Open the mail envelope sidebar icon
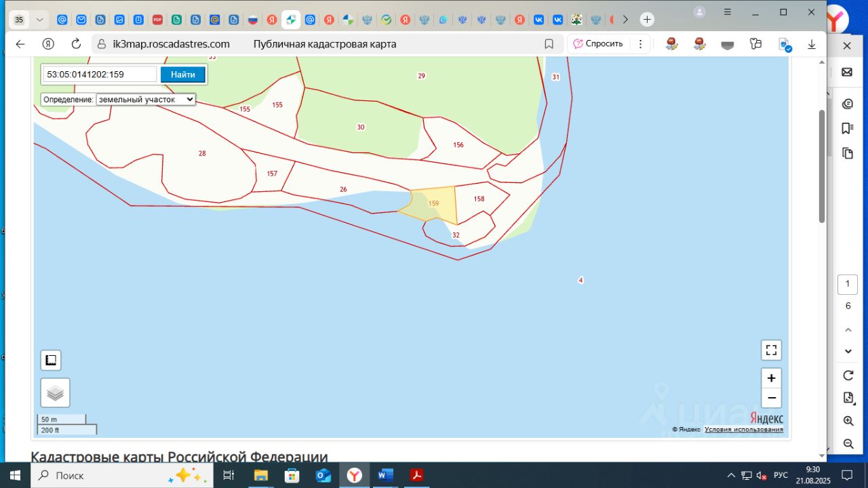The width and height of the screenshot is (868, 488). (847, 72)
